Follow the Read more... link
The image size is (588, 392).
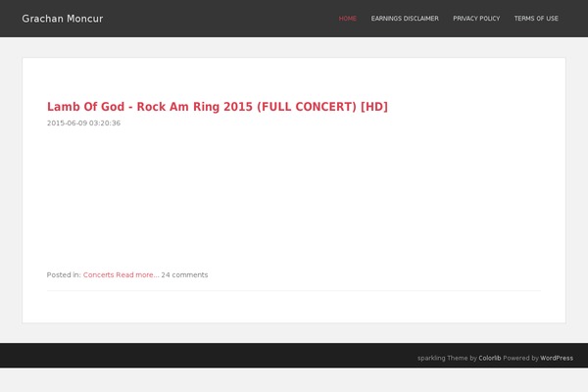(137, 274)
